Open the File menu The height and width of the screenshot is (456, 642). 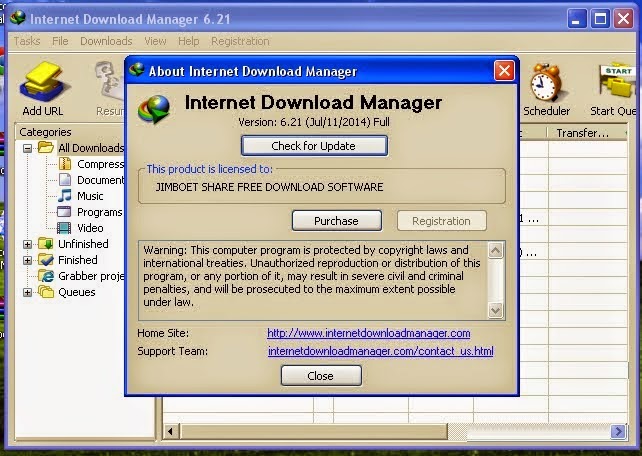tap(60, 41)
